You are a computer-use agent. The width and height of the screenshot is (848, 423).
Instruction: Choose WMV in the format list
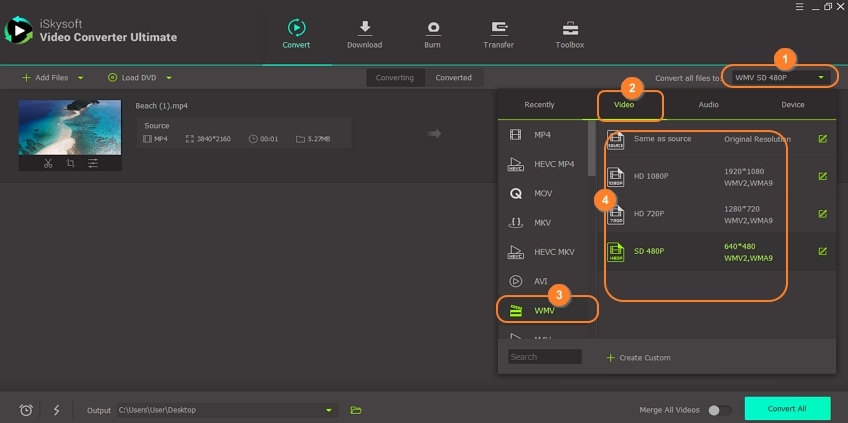point(542,310)
